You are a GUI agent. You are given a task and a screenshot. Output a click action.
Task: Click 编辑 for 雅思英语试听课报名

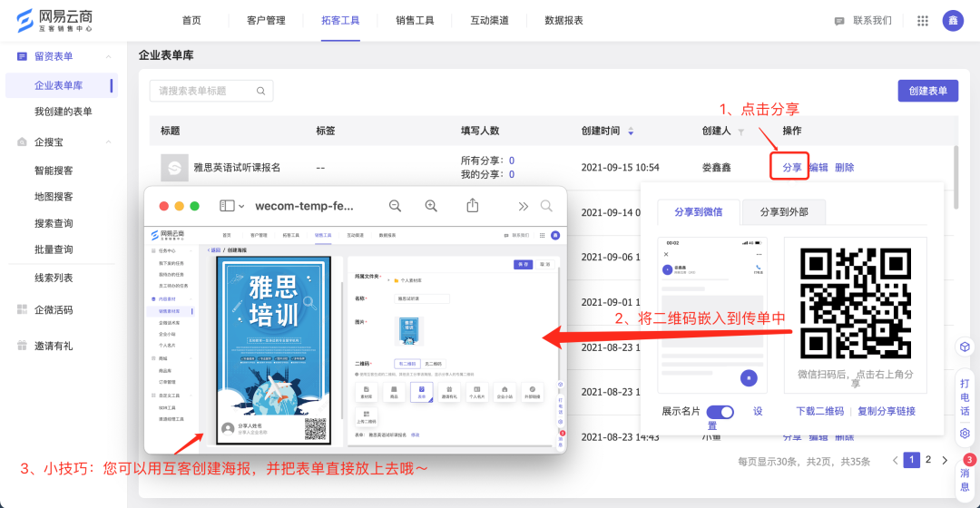[x=818, y=168]
